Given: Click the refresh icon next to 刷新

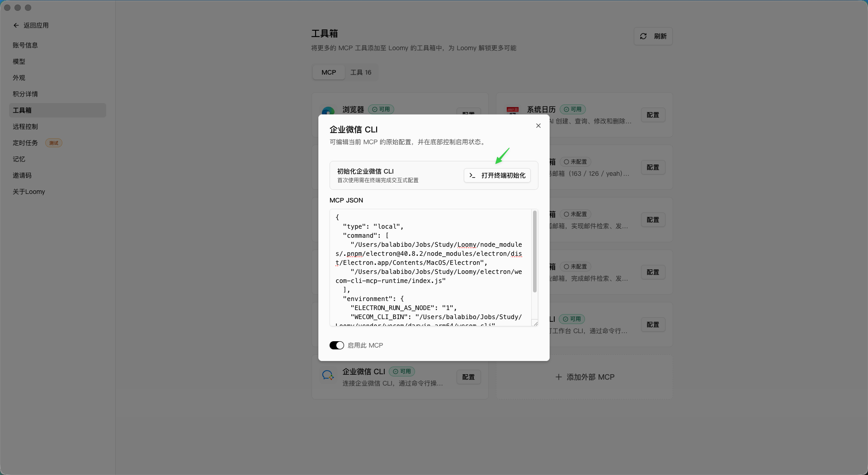Looking at the screenshot, I should tap(643, 36).
